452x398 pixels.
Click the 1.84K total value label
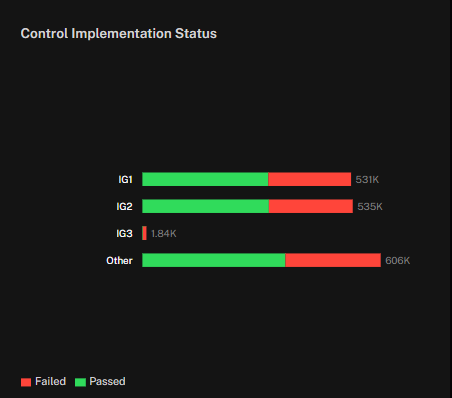[x=164, y=234]
